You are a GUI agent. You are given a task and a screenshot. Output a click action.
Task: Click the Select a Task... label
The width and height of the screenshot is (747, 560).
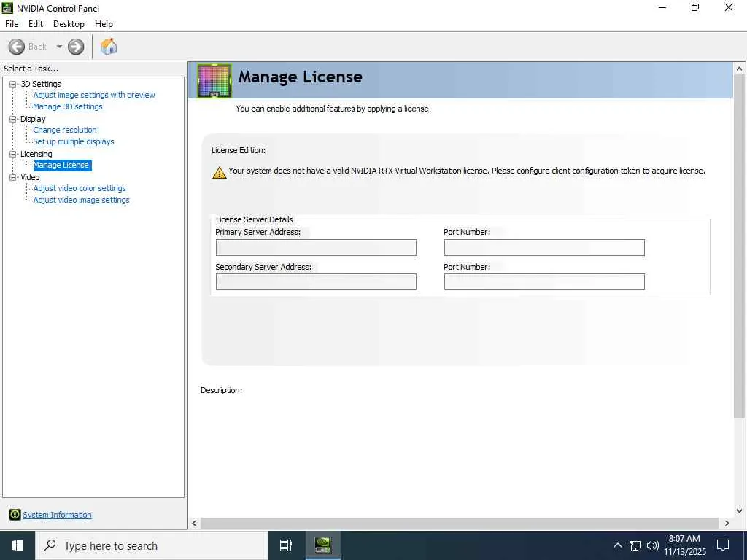[31, 69]
